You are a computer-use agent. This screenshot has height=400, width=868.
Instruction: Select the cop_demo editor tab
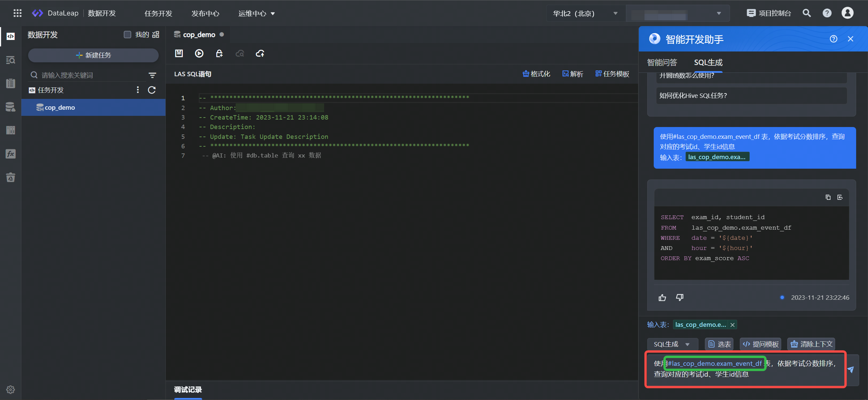pos(198,35)
